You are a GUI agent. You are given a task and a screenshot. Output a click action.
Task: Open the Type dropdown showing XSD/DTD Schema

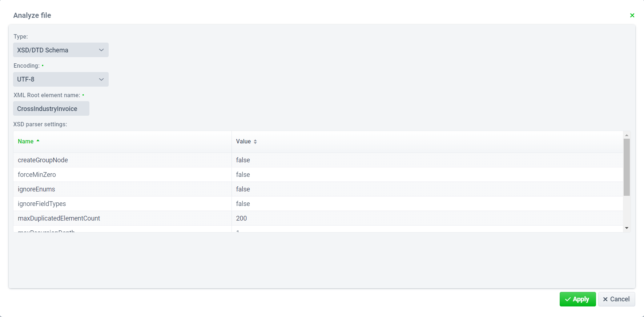61,50
